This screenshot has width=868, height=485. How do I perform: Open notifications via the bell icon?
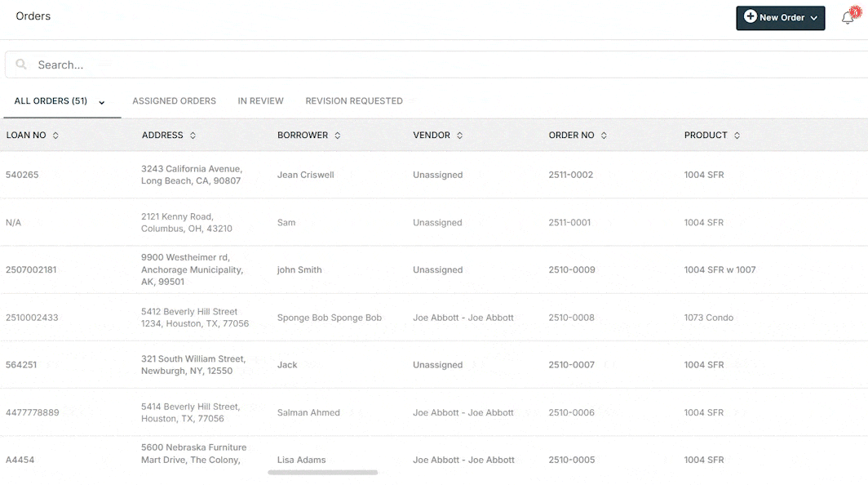tap(847, 16)
